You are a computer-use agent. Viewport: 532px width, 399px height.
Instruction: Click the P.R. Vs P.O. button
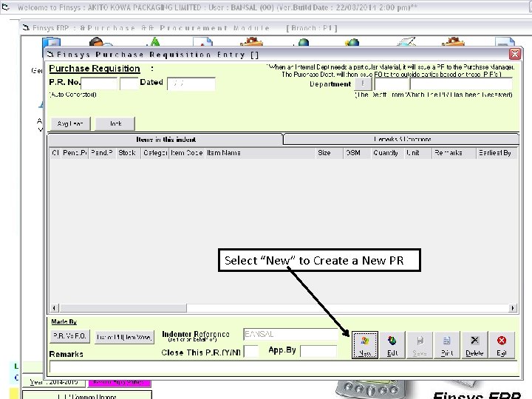(x=70, y=336)
